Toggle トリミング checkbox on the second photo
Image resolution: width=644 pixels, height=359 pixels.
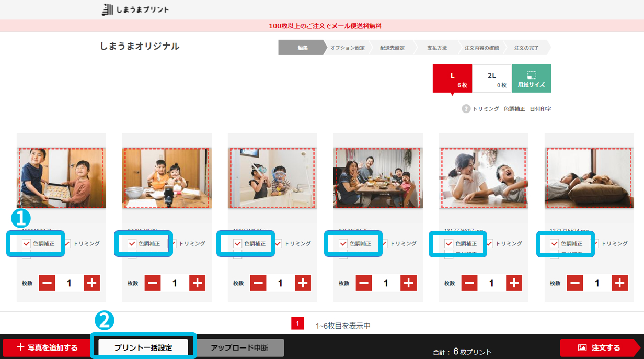(x=172, y=244)
